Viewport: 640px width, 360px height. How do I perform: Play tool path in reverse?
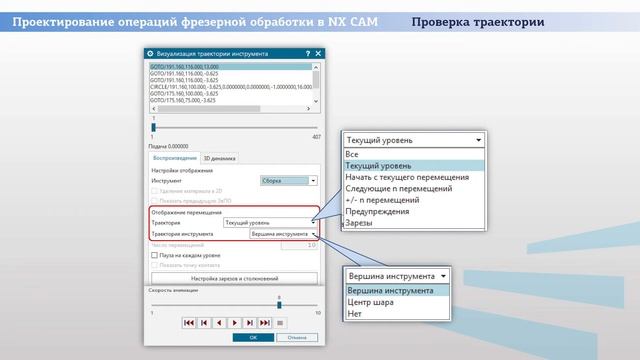(219, 323)
